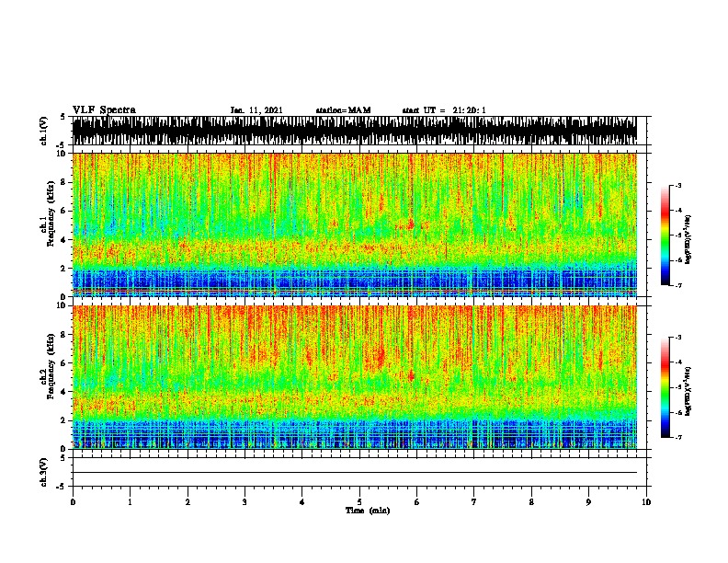Click time axis tick label "6"
The width and height of the screenshot is (728, 563).
[417, 502]
